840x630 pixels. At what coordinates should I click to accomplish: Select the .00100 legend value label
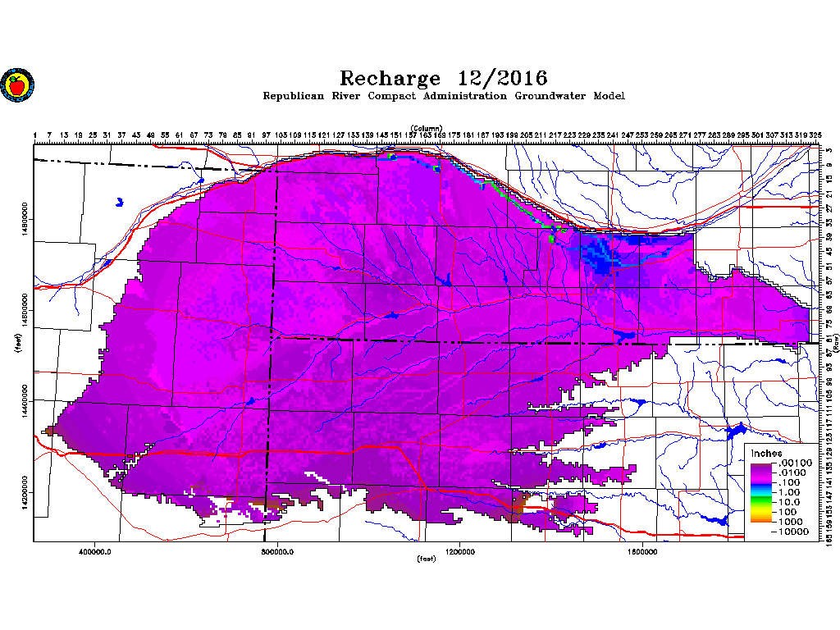pos(795,463)
